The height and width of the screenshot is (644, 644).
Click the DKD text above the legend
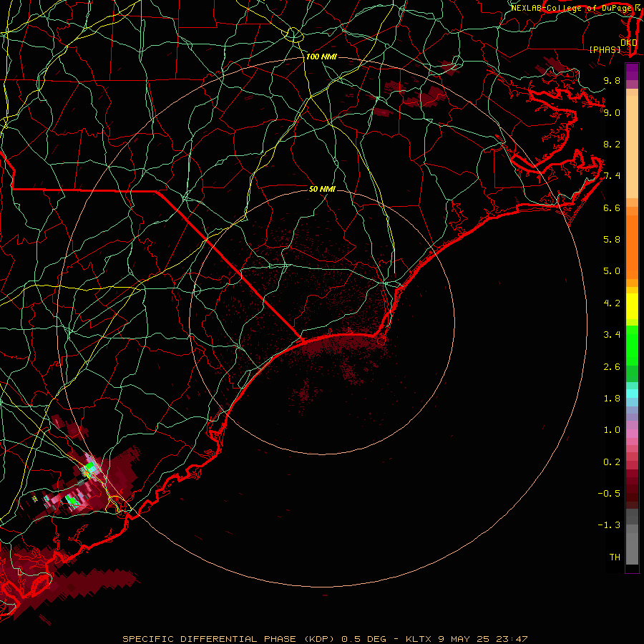(x=628, y=43)
